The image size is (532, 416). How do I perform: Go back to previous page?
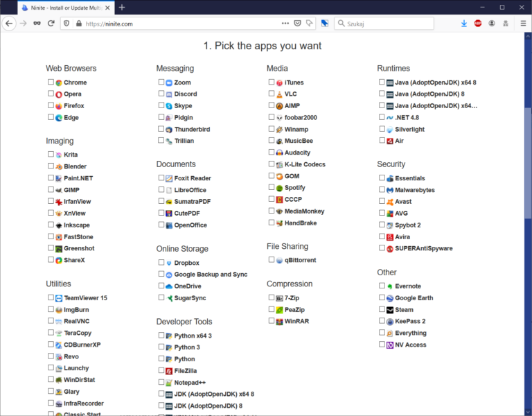click(x=9, y=24)
